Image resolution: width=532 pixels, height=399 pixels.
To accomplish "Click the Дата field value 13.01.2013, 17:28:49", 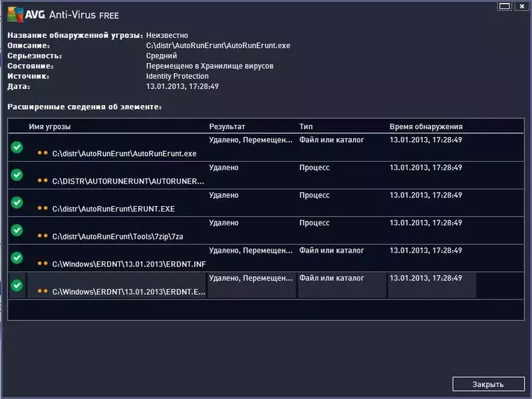I will pos(182,86).
